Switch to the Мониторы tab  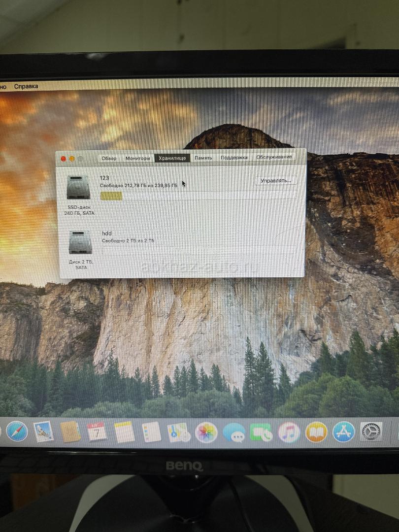coord(137,159)
